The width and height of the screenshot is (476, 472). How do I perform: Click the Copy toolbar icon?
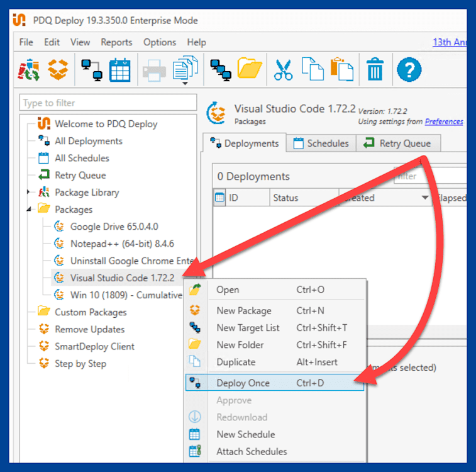313,69
